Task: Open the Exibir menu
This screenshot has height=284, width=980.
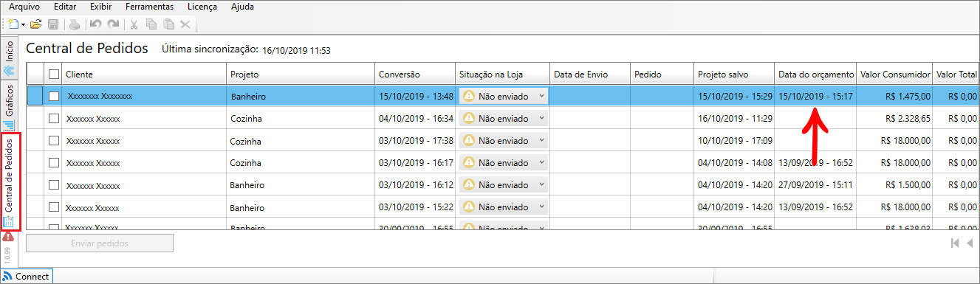Action: click(x=100, y=7)
